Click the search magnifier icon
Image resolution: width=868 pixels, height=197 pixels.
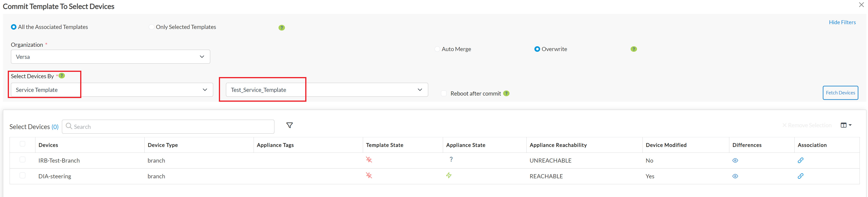pos(69,126)
